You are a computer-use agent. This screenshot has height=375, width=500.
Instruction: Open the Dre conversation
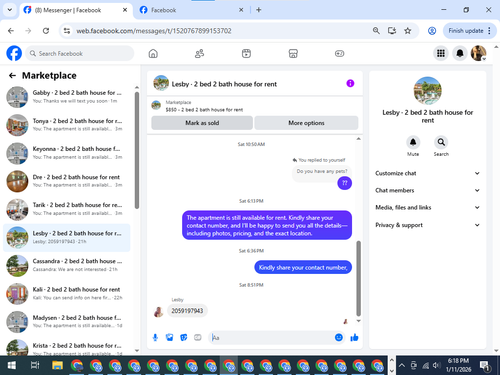67,181
